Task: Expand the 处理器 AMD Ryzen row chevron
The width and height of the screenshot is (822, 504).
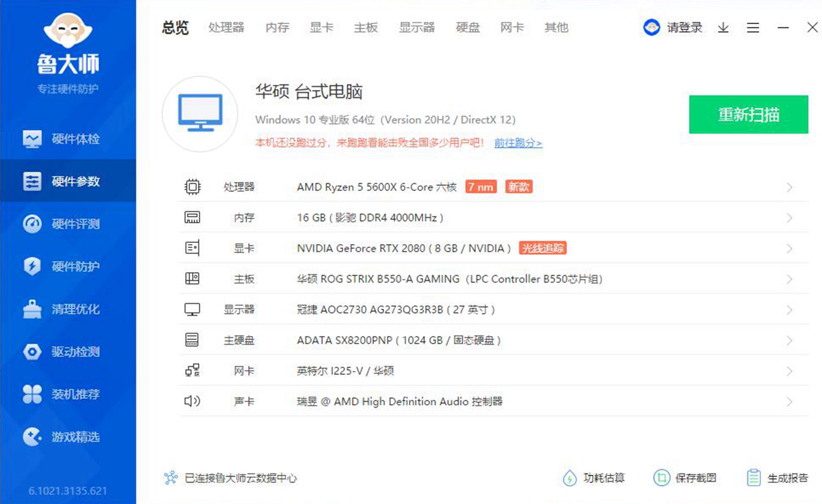Action: click(x=789, y=188)
